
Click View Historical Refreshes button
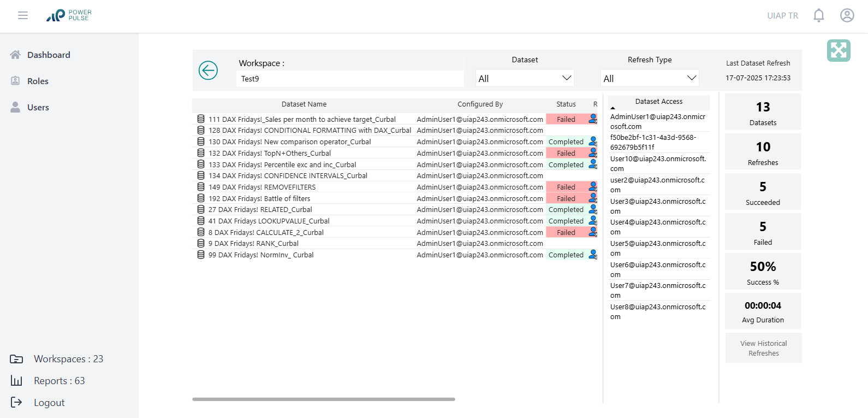763,348
